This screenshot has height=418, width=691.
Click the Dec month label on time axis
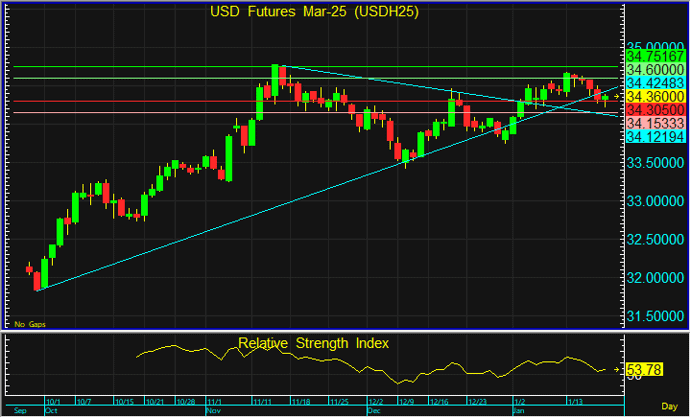373,410
